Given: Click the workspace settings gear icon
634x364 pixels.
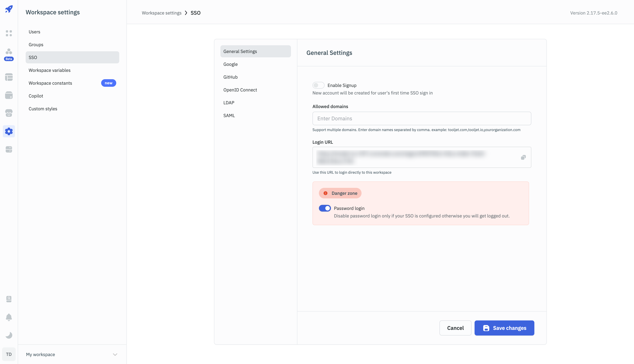Looking at the screenshot, I should tap(9, 131).
